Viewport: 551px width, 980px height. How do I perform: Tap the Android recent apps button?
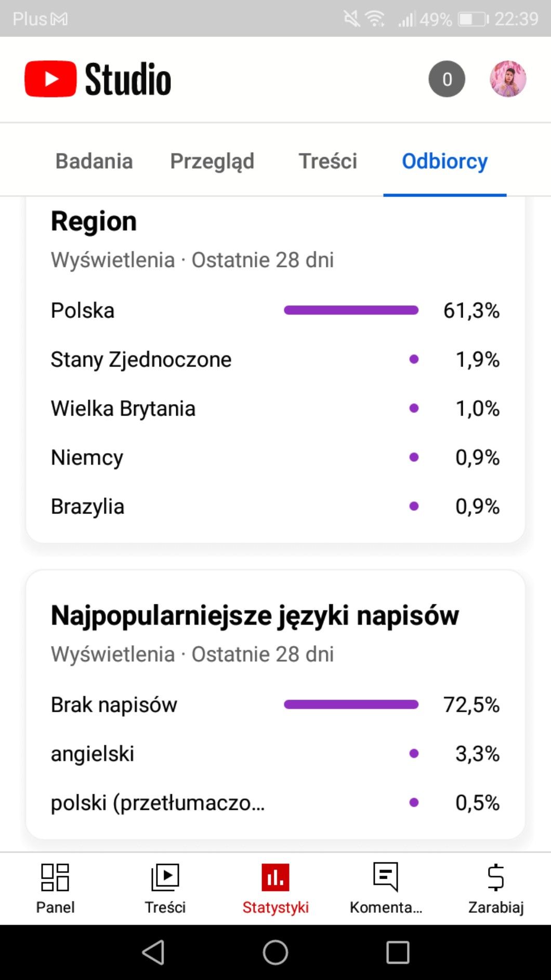(x=398, y=952)
